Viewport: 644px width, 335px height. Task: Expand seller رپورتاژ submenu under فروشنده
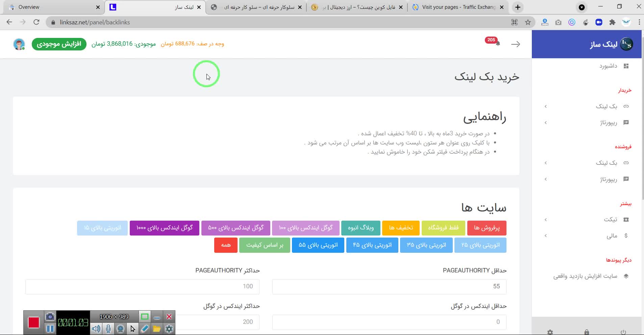point(587,179)
